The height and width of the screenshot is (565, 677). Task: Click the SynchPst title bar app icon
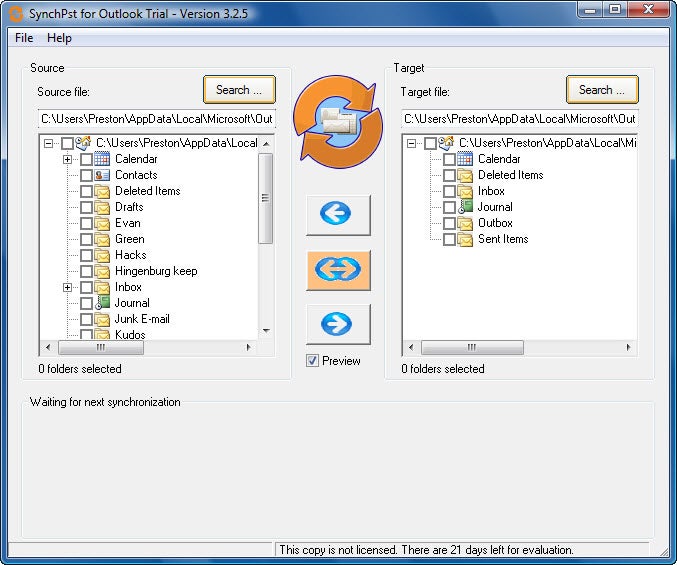click(16, 13)
